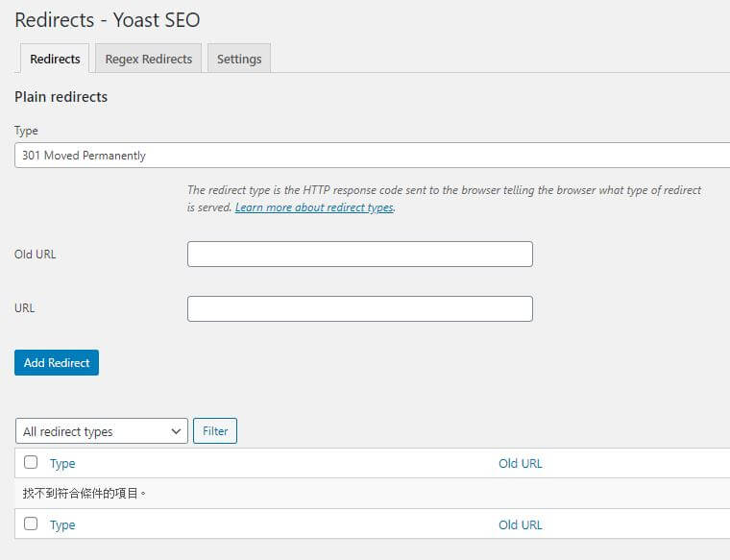Click the Plain redirects heading
Screen dimensions: 730x560
pyautogui.click(x=61, y=97)
